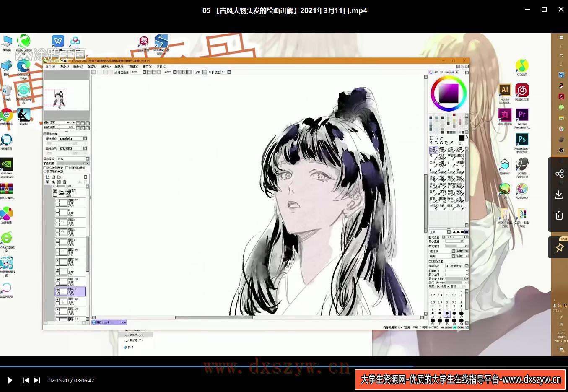The image size is (568, 392).
Task: Open the 画材效果 dropdown
Action: (73, 148)
